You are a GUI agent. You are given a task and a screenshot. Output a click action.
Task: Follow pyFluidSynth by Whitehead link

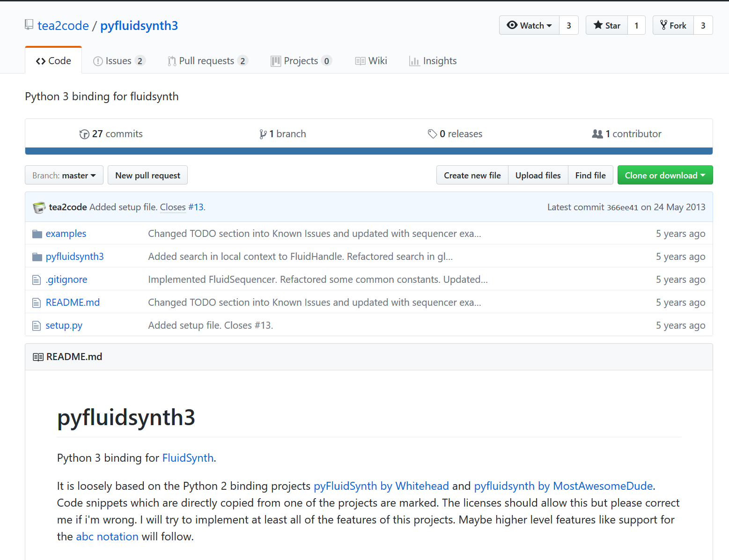coord(381,486)
